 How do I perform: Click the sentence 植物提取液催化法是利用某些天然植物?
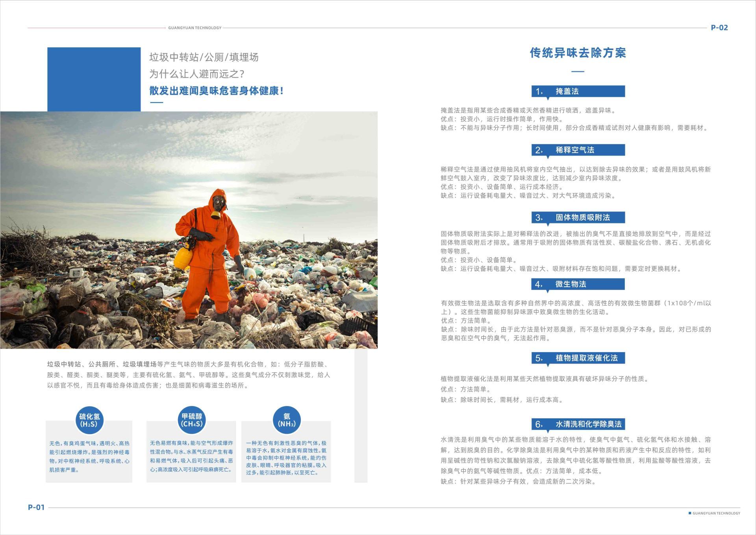pyautogui.click(x=545, y=379)
